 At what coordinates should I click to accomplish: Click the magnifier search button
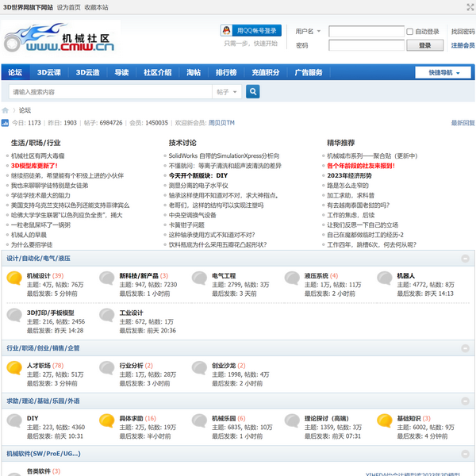[253, 92]
